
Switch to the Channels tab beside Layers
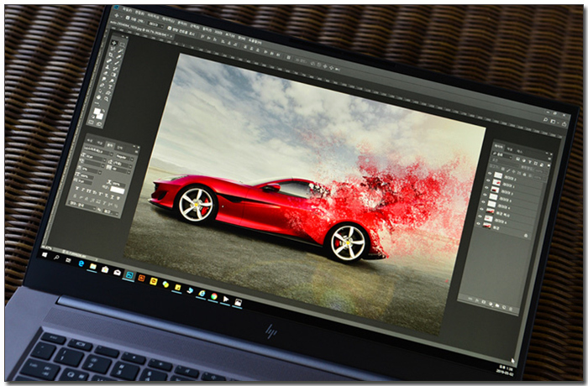(510, 149)
